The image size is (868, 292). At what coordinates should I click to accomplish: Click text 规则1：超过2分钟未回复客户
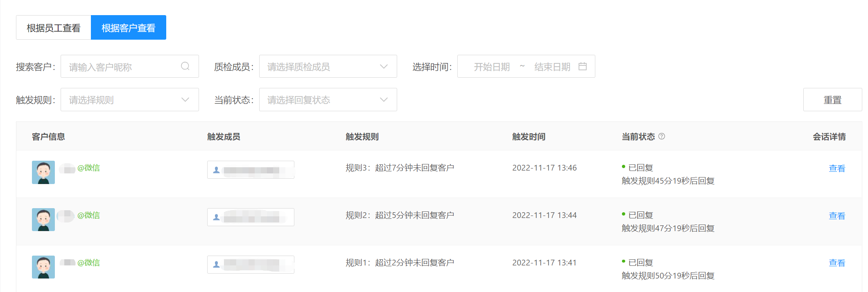pyautogui.click(x=400, y=263)
